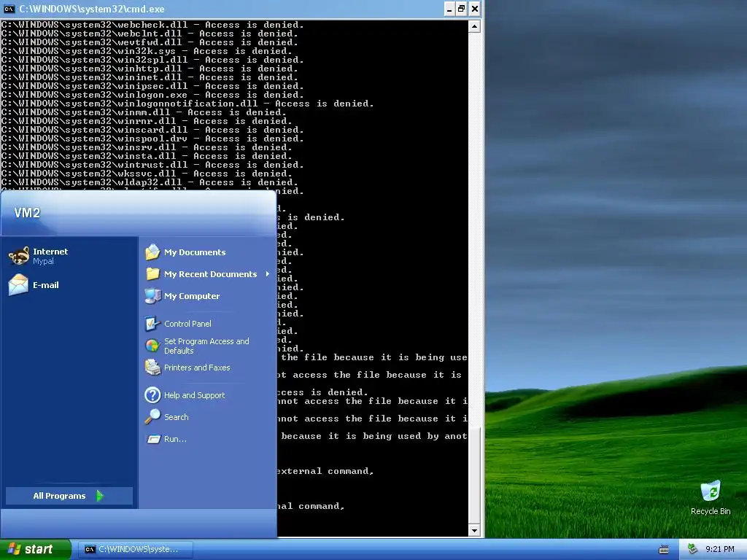This screenshot has height=560, width=747.
Task: Open Help and Support question mark icon
Action: point(152,395)
